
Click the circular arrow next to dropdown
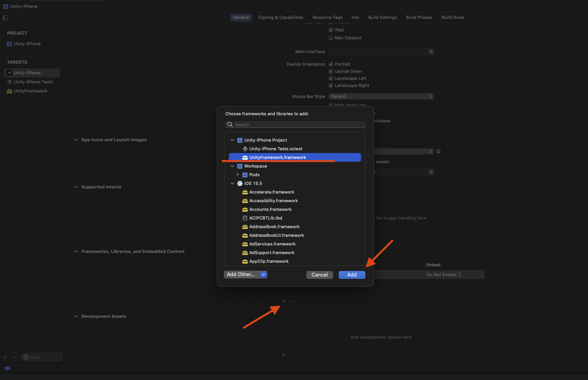click(439, 151)
